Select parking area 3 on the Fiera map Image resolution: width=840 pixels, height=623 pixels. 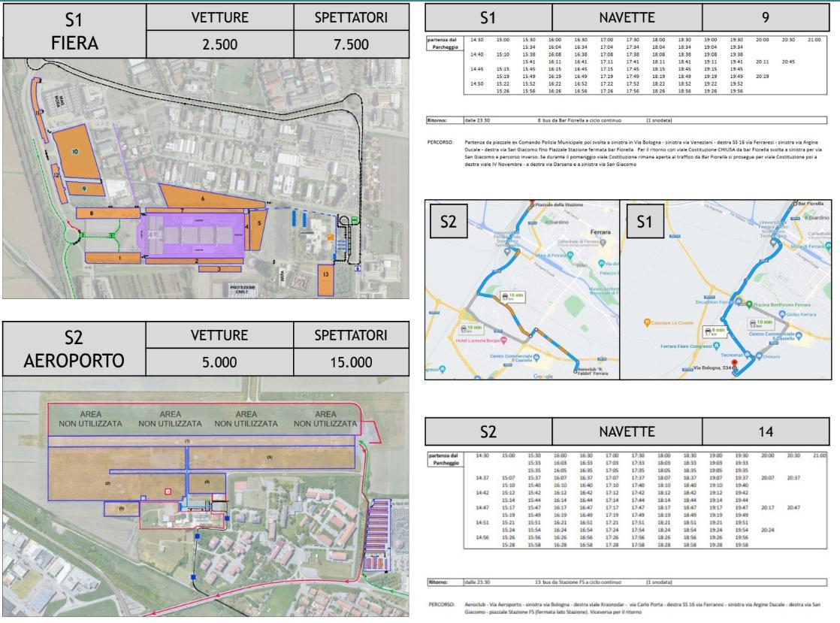coord(219,269)
